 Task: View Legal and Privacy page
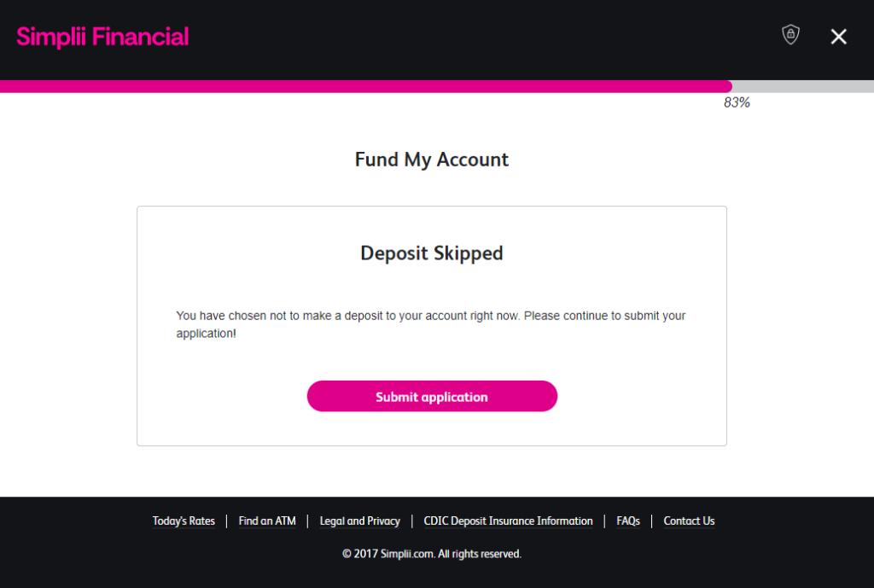359,521
